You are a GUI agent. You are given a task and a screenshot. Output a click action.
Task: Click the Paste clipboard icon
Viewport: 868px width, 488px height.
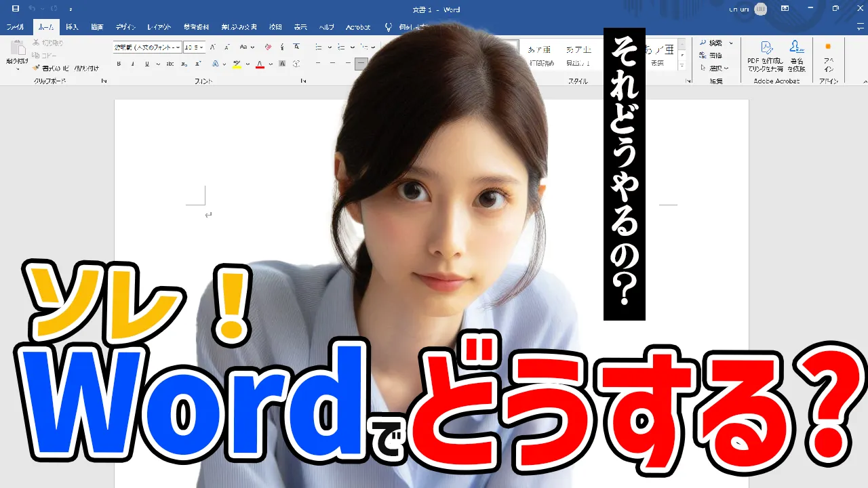click(17, 51)
